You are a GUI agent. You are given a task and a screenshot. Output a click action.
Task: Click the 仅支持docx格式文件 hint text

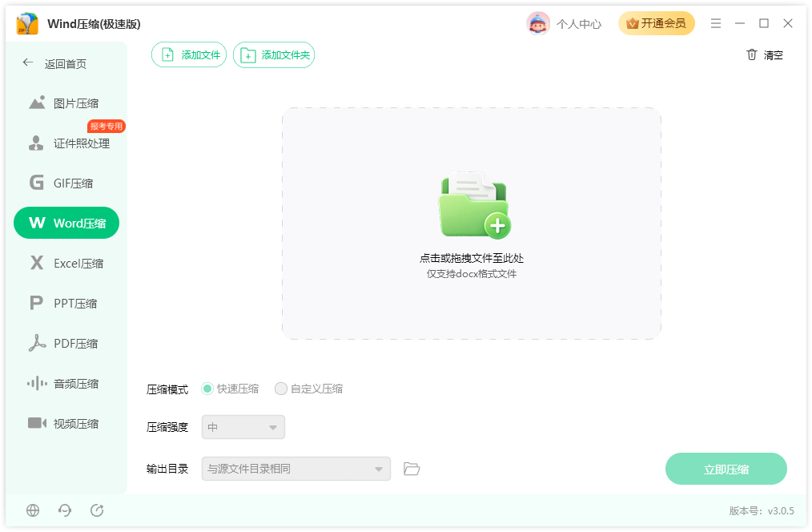point(472,273)
